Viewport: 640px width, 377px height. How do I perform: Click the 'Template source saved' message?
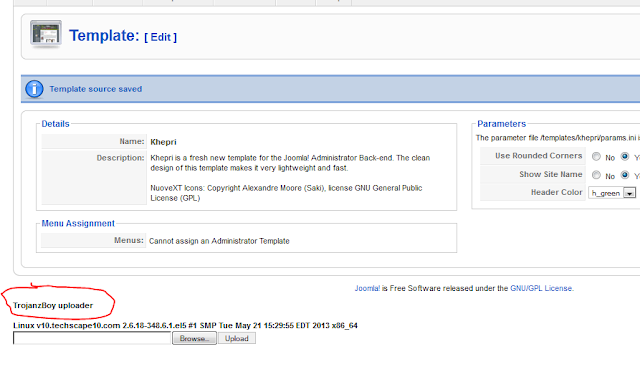pyautogui.click(x=96, y=89)
